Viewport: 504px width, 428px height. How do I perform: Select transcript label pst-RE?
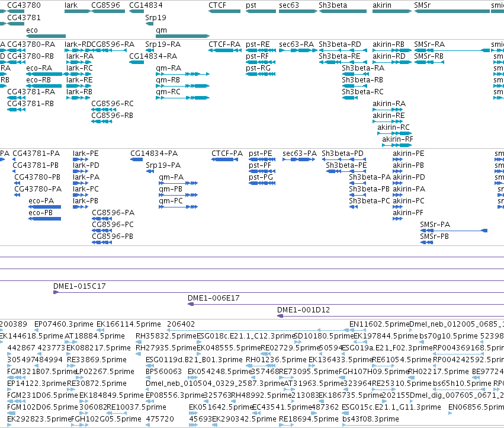pyautogui.click(x=258, y=44)
